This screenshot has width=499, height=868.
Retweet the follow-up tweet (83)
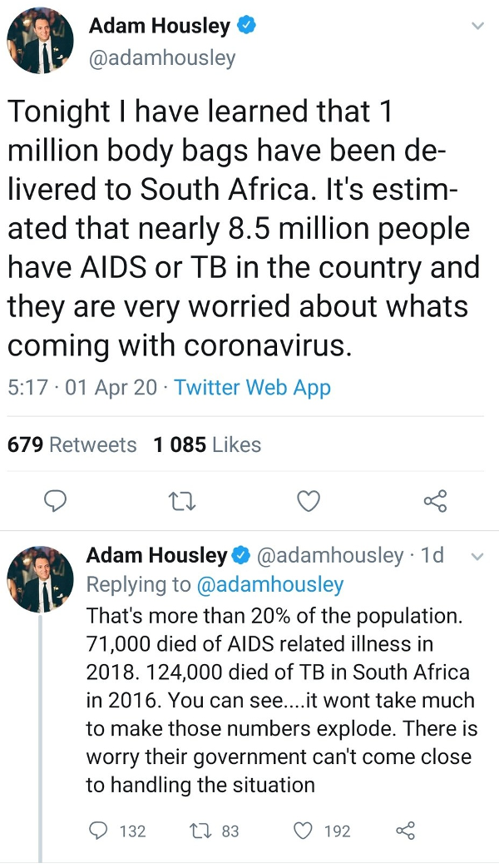pos(214,831)
